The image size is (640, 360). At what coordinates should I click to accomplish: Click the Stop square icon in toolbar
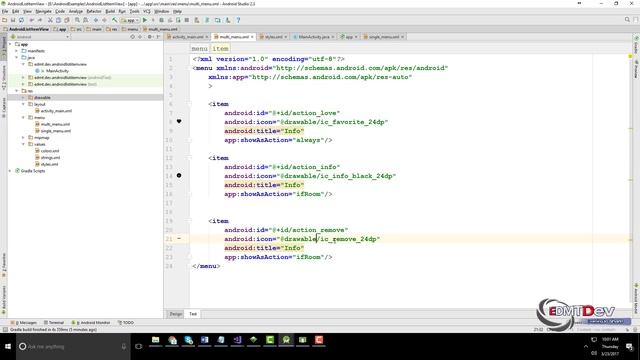pos(187,20)
